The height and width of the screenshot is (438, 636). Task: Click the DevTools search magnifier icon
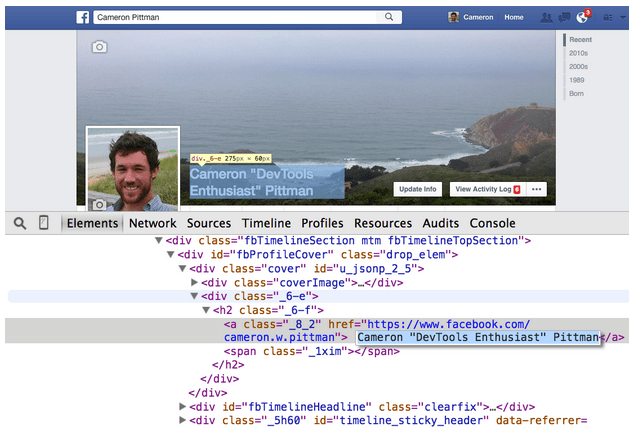[20, 223]
